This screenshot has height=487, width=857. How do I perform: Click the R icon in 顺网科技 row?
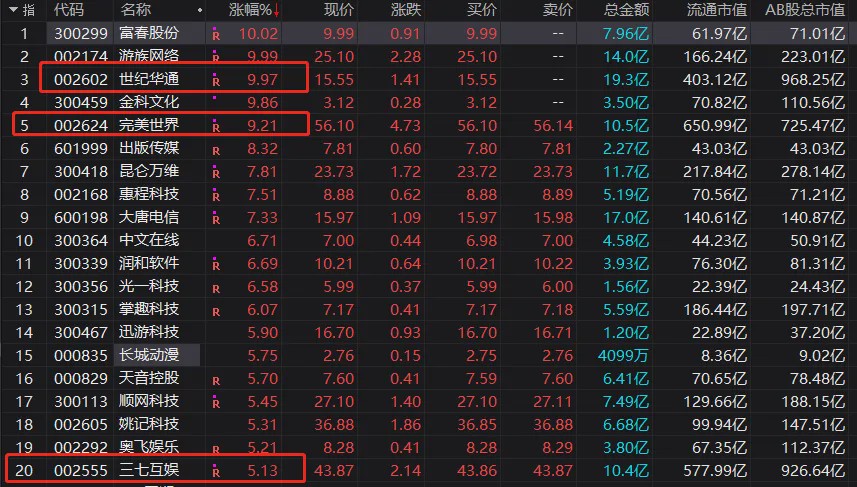tap(216, 402)
